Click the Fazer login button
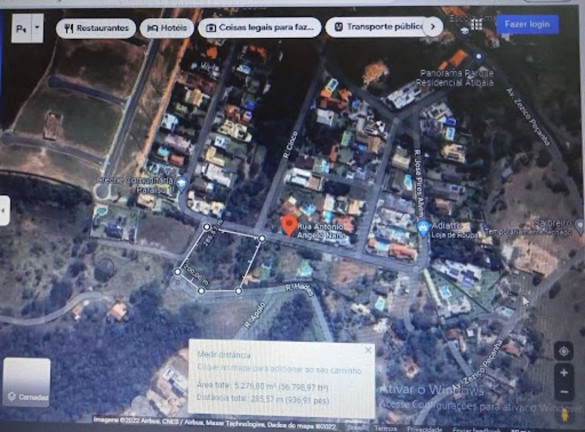 tap(527, 24)
